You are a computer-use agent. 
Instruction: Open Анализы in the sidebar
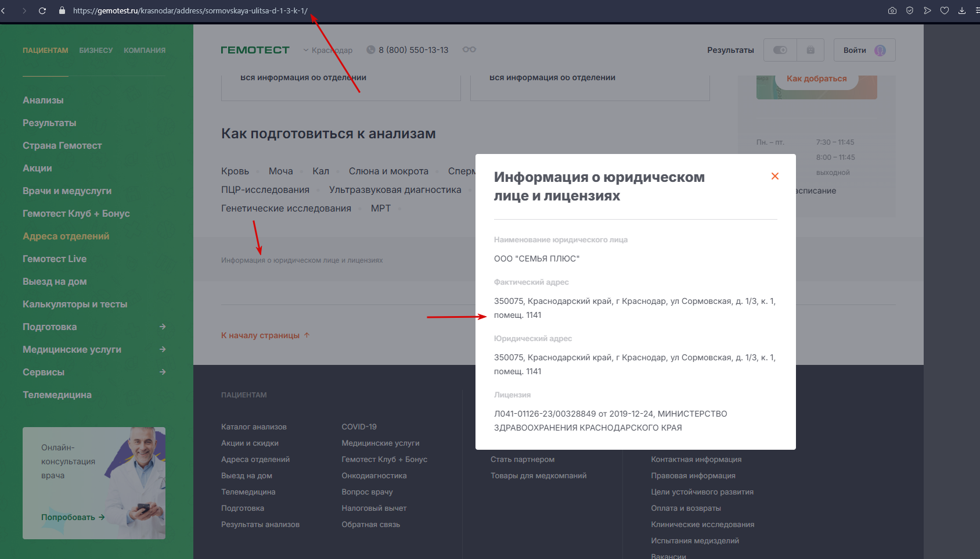click(43, 100)
